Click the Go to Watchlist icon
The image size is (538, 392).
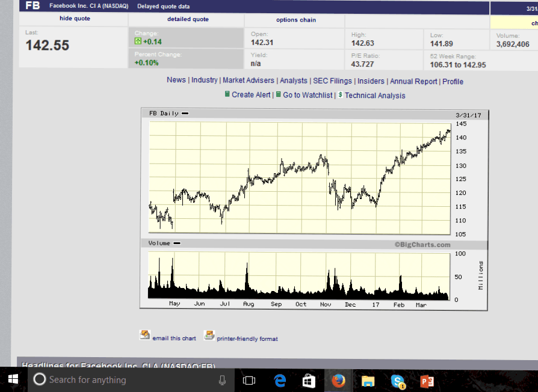(x=278, y=94)
